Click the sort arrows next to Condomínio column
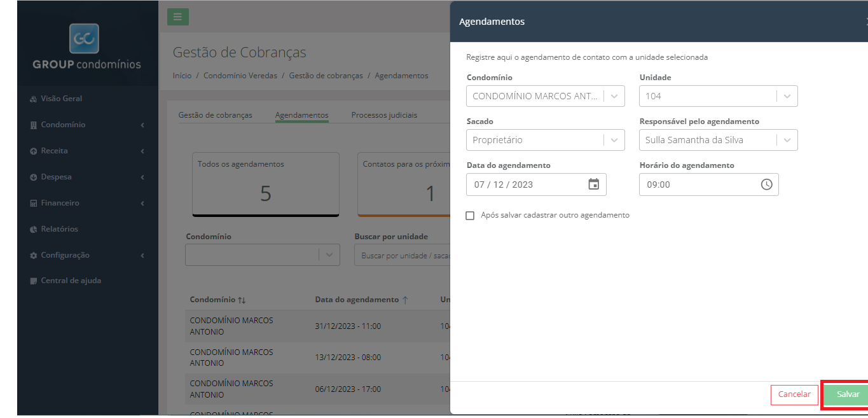The width and height of the screenshot is (868, 418). coord(242,300)
